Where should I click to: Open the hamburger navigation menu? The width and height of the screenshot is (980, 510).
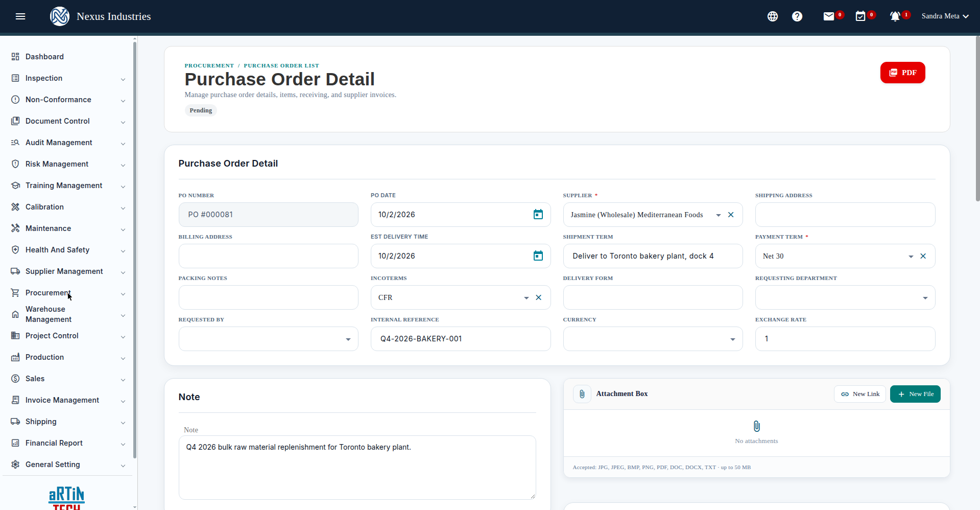(20, 16)
